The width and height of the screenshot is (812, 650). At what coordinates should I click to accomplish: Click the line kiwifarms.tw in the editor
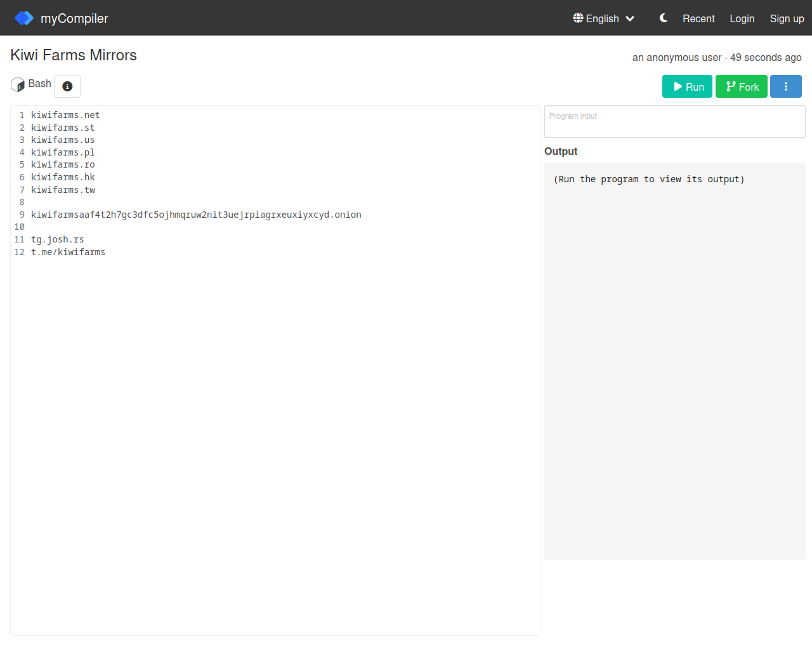63,190
